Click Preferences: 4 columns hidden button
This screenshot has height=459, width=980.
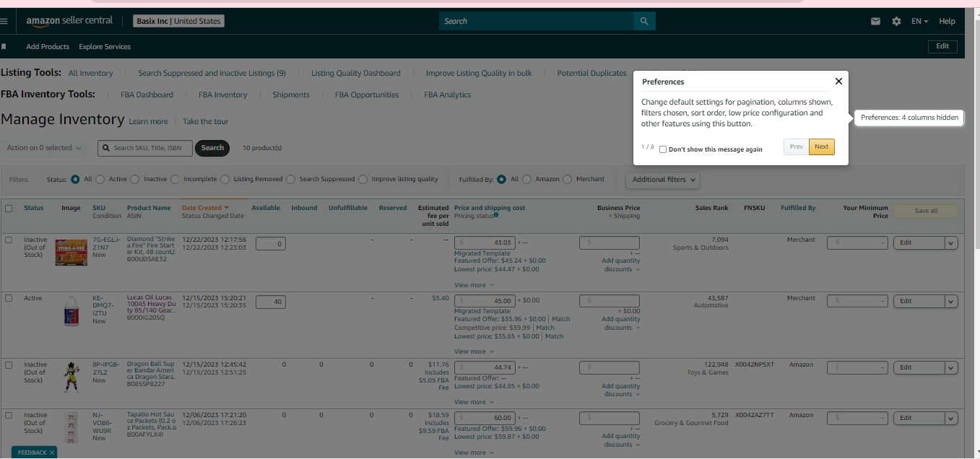[909, 118]
